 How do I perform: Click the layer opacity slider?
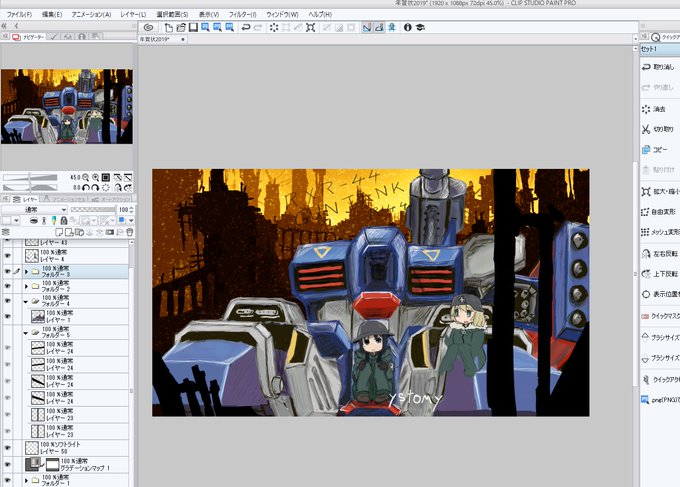click(93, 209)
